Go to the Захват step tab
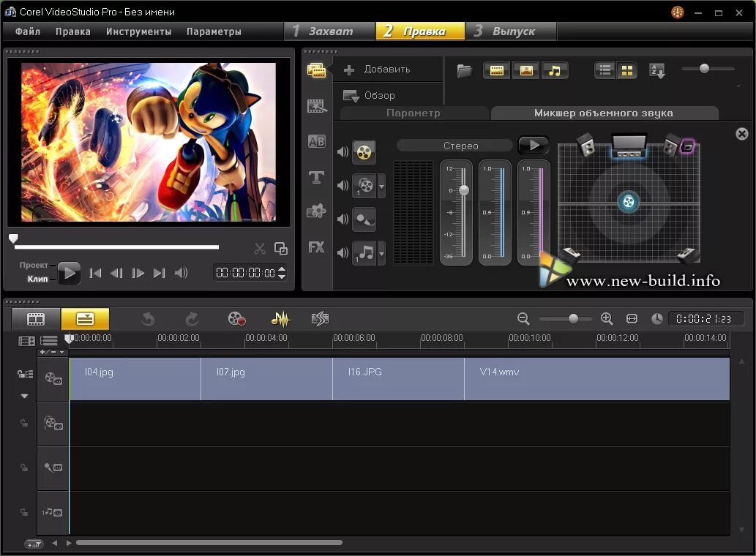Viewport: 756px width, 556px height. pos(329,31)
